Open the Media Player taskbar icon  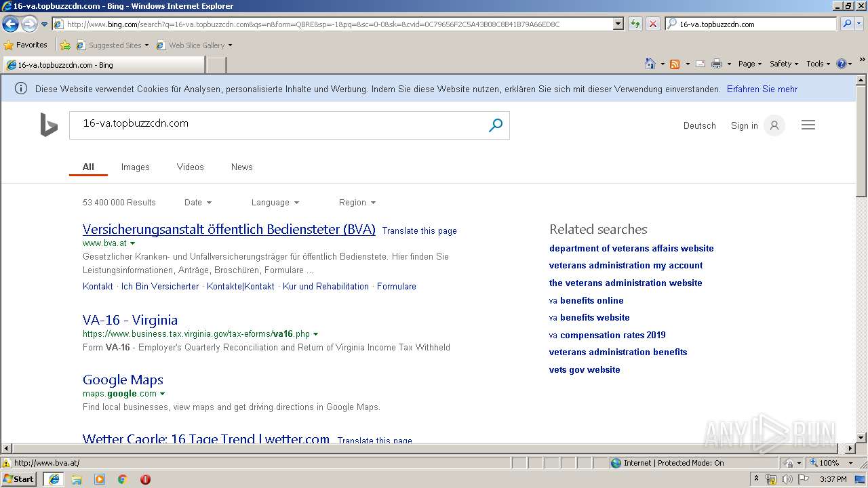[100, 479]
